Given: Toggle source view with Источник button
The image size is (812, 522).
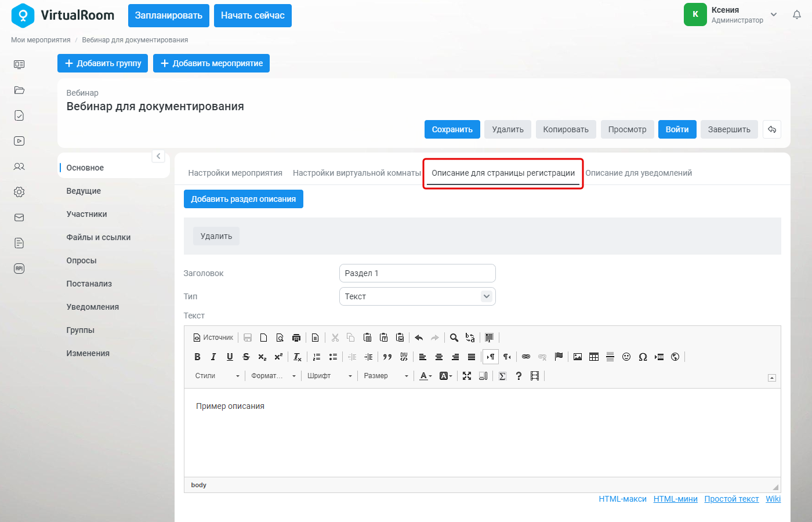Looking at the screenshot, I should (x=213, y=338).
